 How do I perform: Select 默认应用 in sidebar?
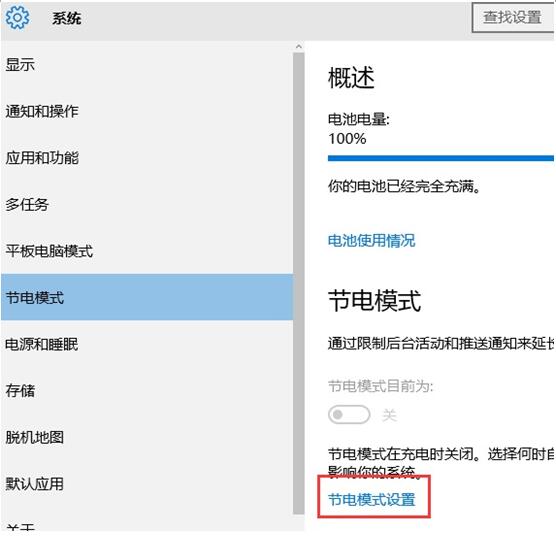tap(146, 484)
